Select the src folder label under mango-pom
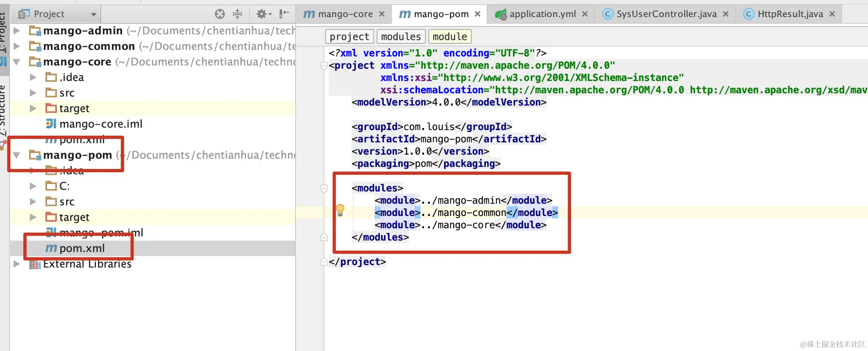Viewport: 868px width, 351px height. click(67, 202)
